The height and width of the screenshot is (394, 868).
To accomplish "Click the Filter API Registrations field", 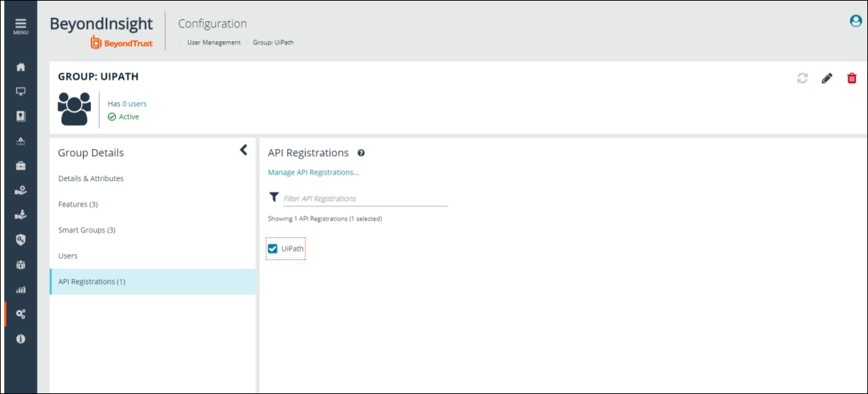I will pyautogui.click(x=365, y=199).
